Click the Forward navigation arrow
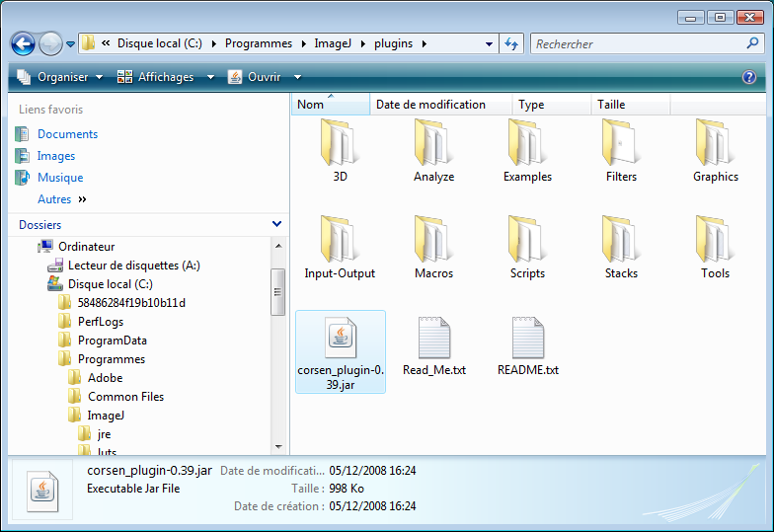This screenshot has width=774, height=532. (x=50, y=43)
